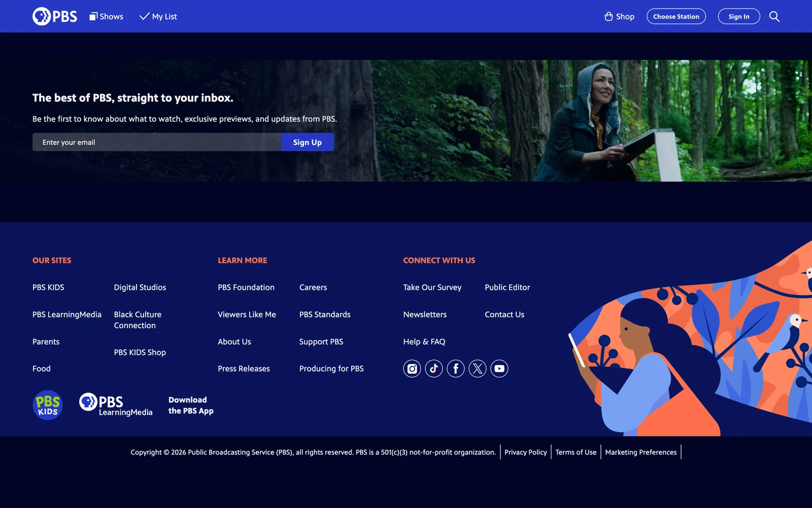
Task: Click the PBS KIDS round logo
Action: click(48, 405)
